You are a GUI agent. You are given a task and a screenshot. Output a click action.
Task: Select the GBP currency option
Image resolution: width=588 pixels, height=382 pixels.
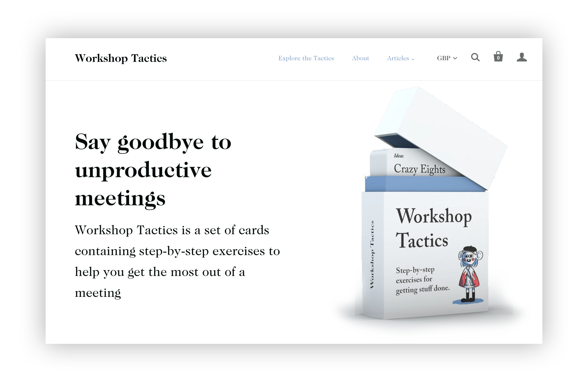(446, 58)
